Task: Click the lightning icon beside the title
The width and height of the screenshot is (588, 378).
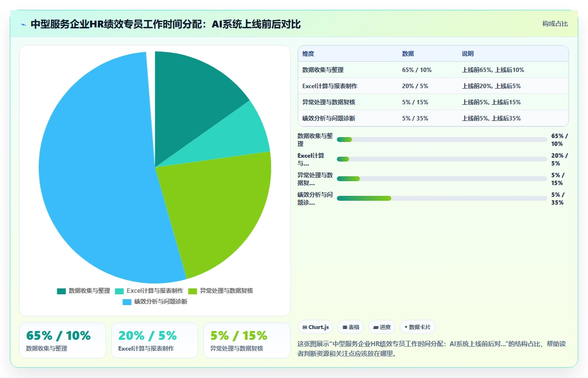Action: 23,24
